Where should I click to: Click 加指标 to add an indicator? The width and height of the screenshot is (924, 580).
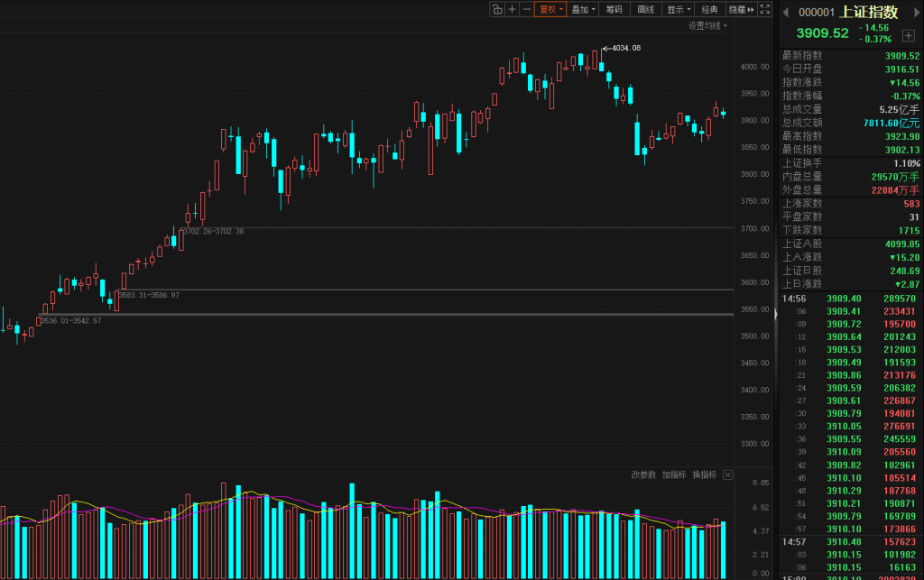tap(674, 474)
